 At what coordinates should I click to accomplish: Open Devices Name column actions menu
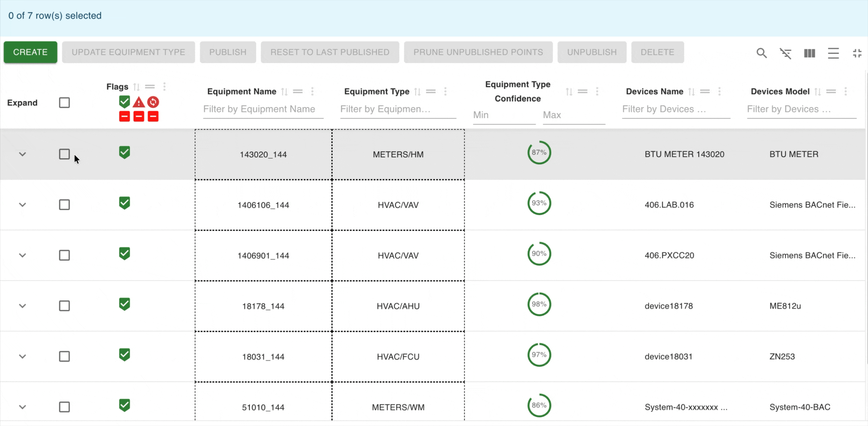click(x=719, y=92)
